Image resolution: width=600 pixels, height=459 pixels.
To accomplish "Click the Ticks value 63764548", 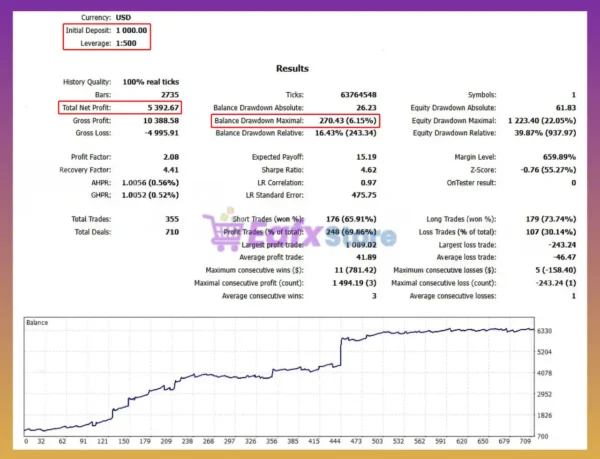I will coord(359,95).
